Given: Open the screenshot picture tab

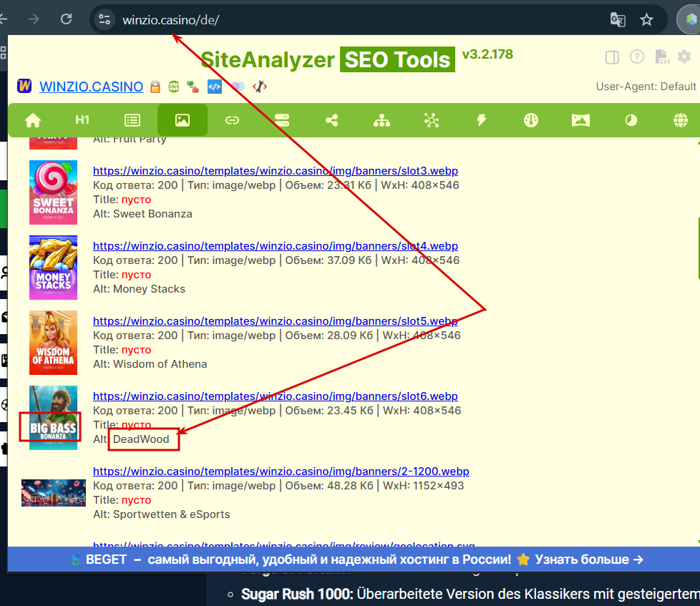Looking at the screenshot, I should coord(580,120).
